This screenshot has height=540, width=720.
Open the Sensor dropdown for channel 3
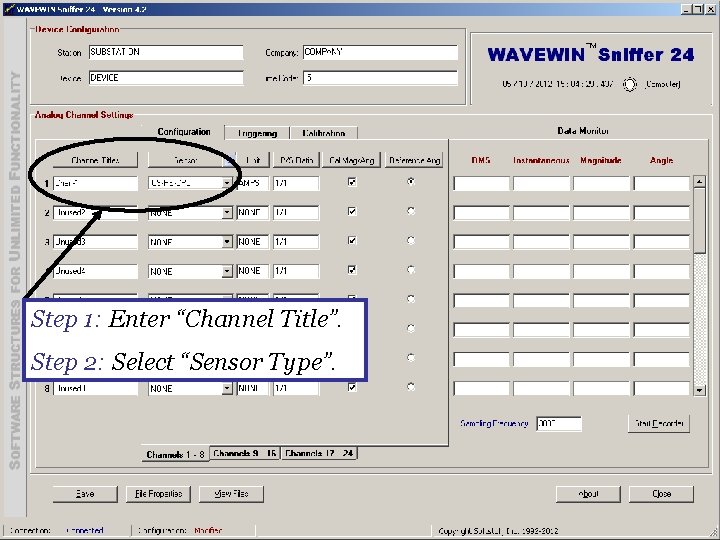[x=227, y=242]
